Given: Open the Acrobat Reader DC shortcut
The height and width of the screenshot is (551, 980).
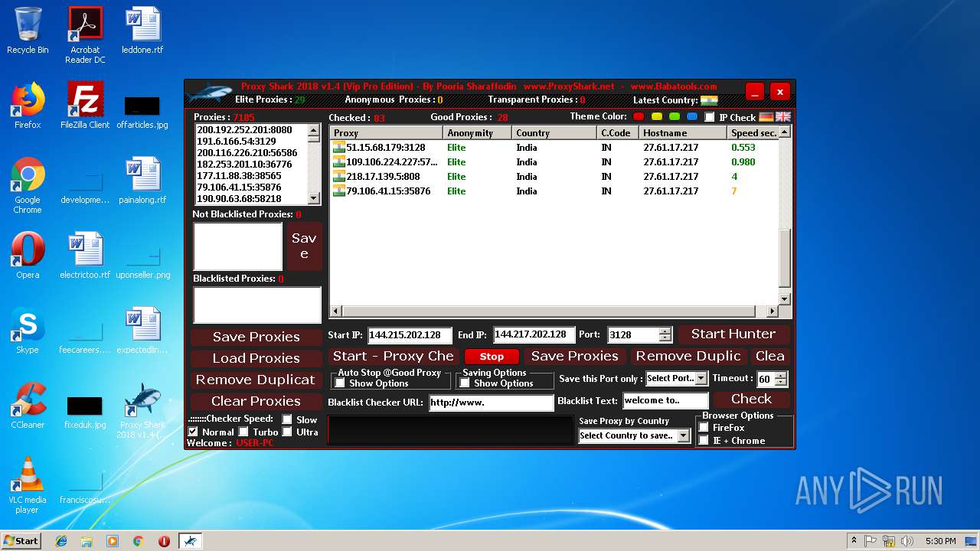Looking at the screenshot, I should [85, 35].
